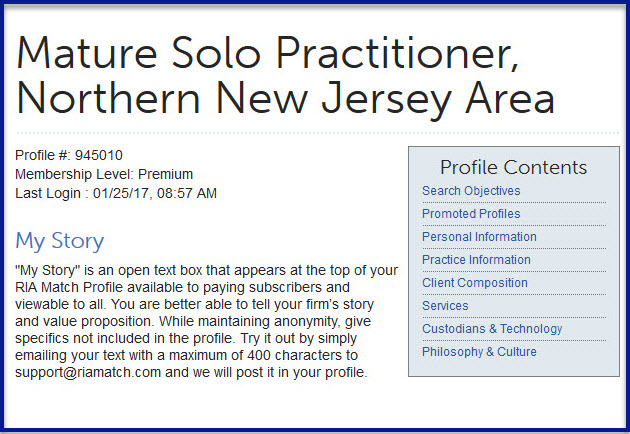630x434 pixels.
Task: Click the My Story heading
Action: (x=59, y=241)
